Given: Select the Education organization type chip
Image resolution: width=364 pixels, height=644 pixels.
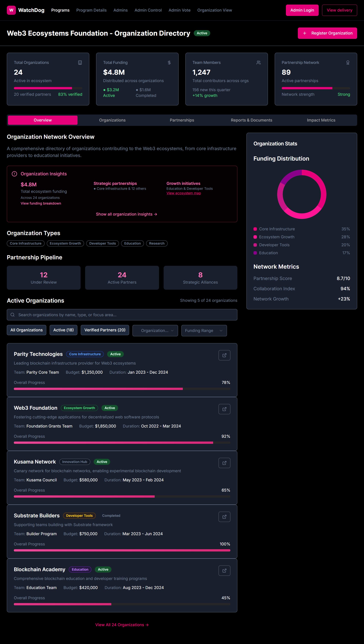Looking at the screenshot, I should [x=132, y=243].
